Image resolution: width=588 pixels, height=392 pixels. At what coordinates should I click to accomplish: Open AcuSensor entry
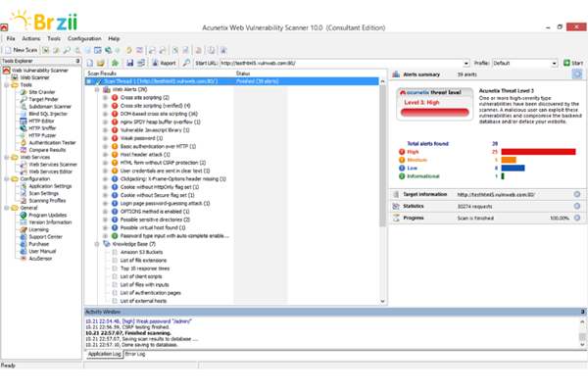40,259
